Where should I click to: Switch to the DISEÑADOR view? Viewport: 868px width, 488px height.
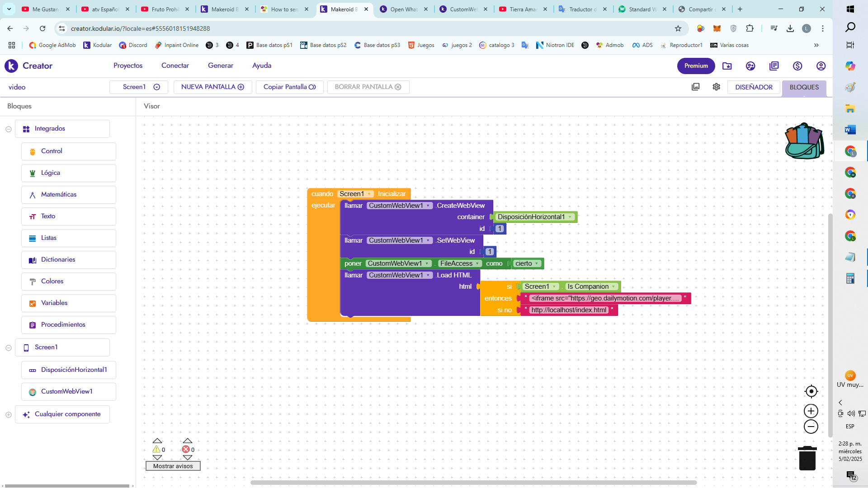click(x=754, y=87)
